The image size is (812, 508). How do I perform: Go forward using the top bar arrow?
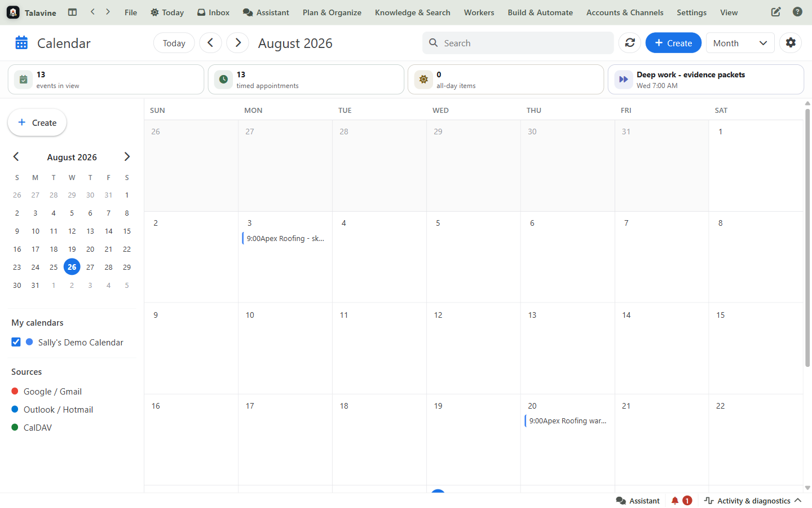108,12
